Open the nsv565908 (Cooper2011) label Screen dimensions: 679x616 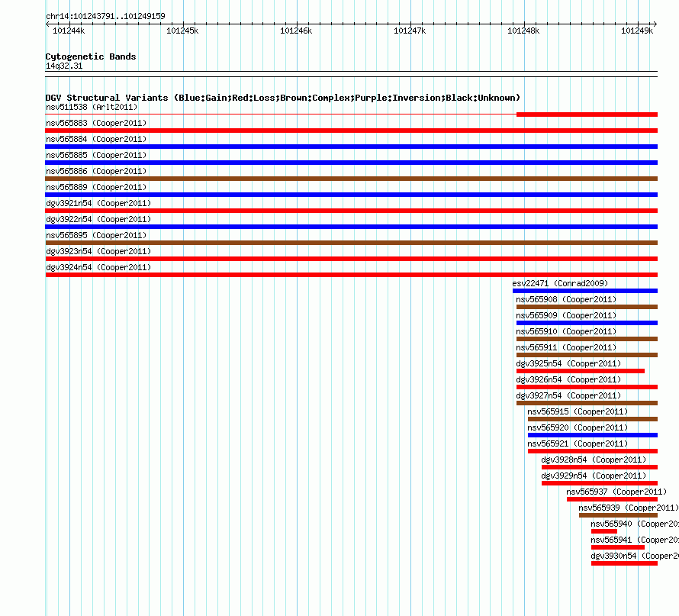tap(566, 299)
